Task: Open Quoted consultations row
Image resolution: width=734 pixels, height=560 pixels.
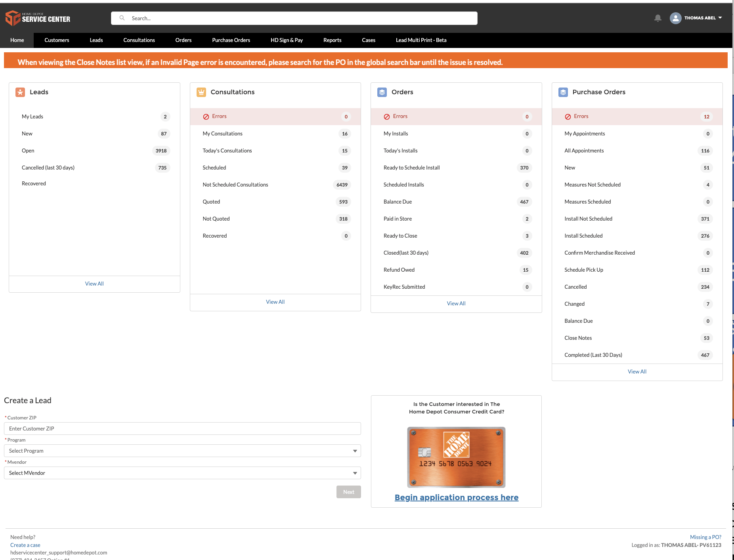Action: [275, 202]
